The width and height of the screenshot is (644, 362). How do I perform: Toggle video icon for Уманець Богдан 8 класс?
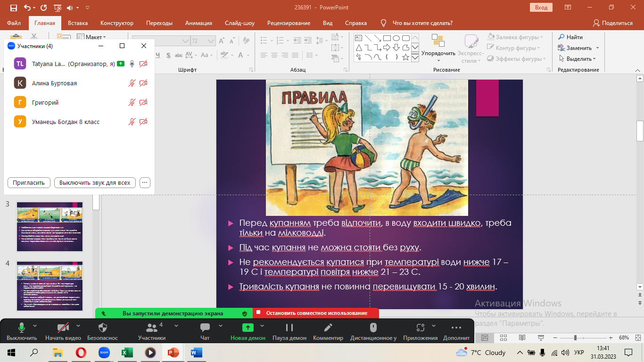[143, 122]
